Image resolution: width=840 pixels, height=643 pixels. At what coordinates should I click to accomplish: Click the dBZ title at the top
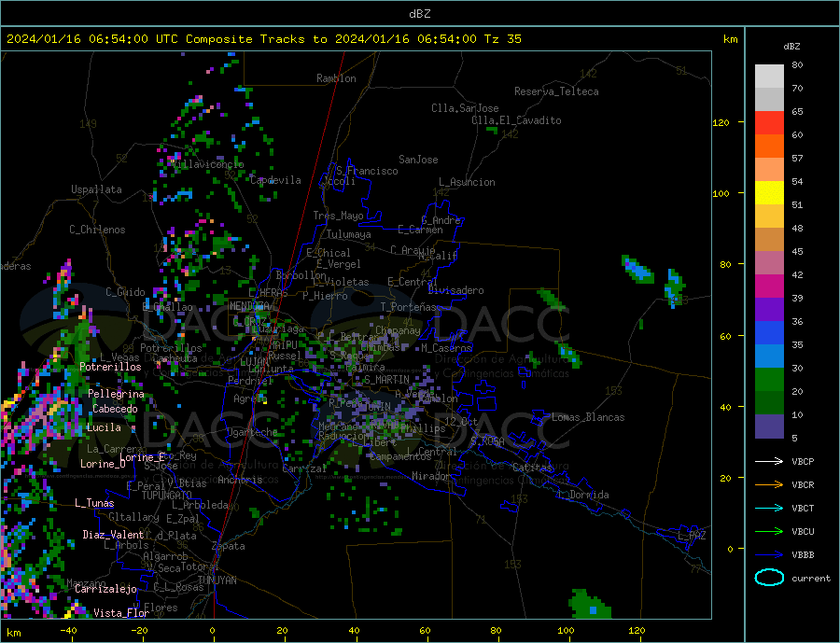(x=419, y=14)
